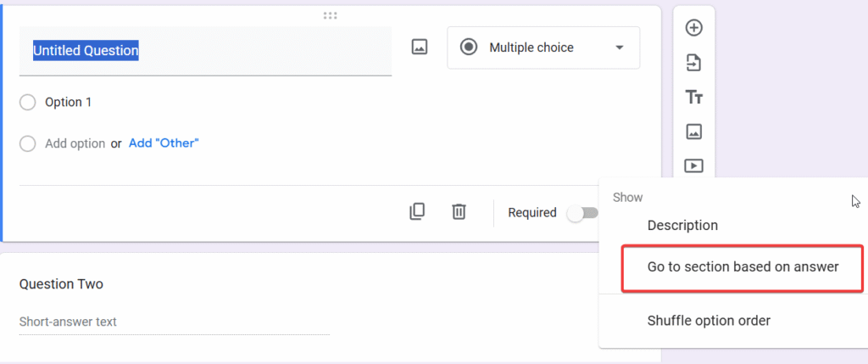The width and height of the screenshot is (868, 364).
Task: Duplicate the question with the copy icon
Action: tap(417, 211)
